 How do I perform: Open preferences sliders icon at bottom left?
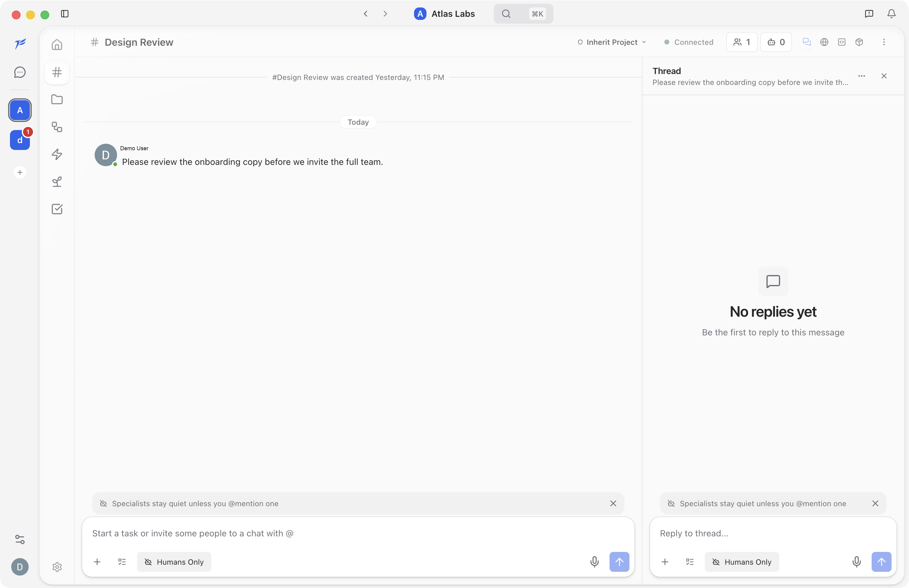coord(20,539)
